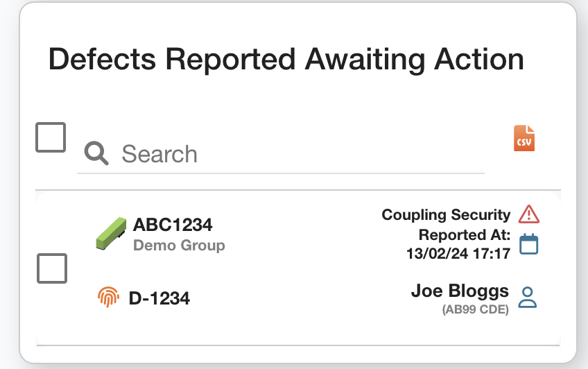Click the (AB99 CDE) registration text
588x369 pixels.
[475, 310]
